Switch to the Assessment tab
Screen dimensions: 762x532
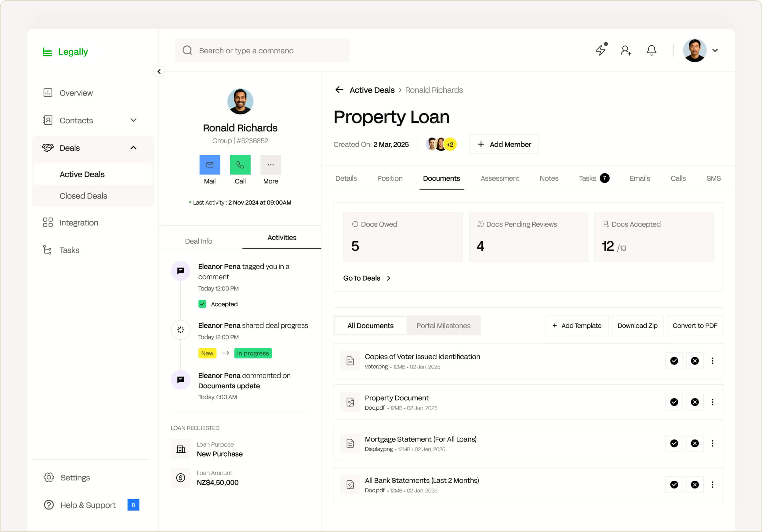[x=499, y=178]
